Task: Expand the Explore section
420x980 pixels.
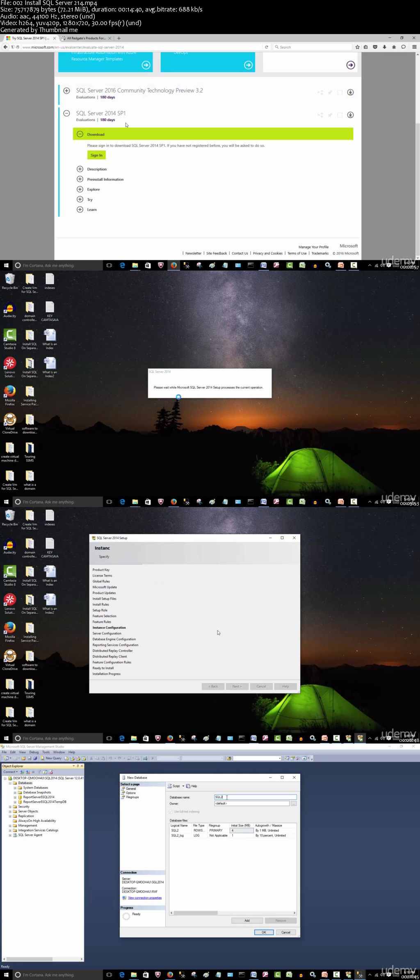Action: coord(80,189)
